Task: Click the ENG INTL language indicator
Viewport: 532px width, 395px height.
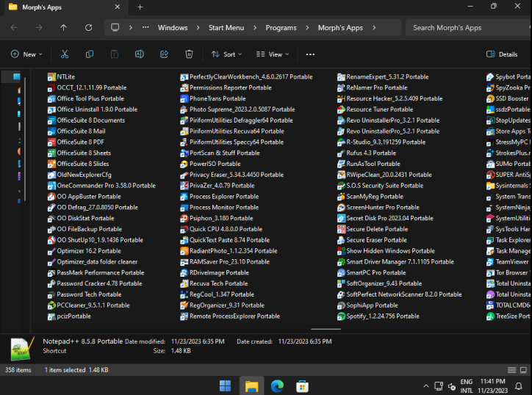Action: (x=467, y=386)
